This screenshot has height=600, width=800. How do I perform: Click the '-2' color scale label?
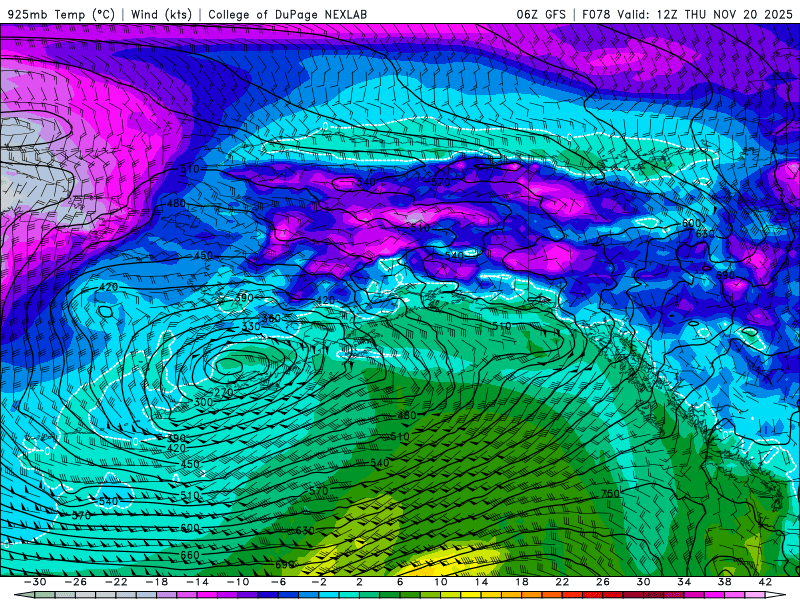coord(319,582)
